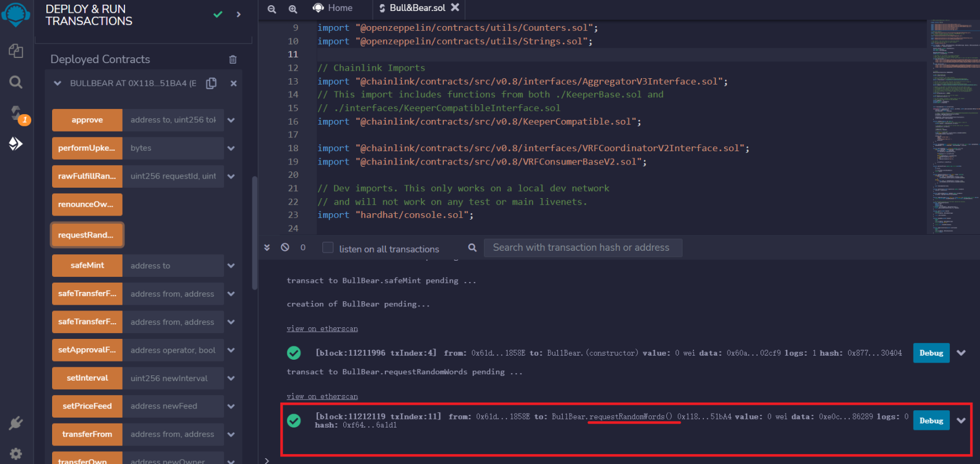Clear the terminal console

(285, 247)
